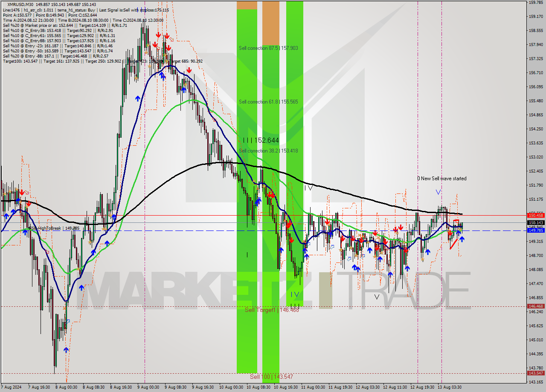Image resolution: width=546 pixels, height=392 pixels.
Task: Click the blue 149.785 price tag
Action: point(535,230)
